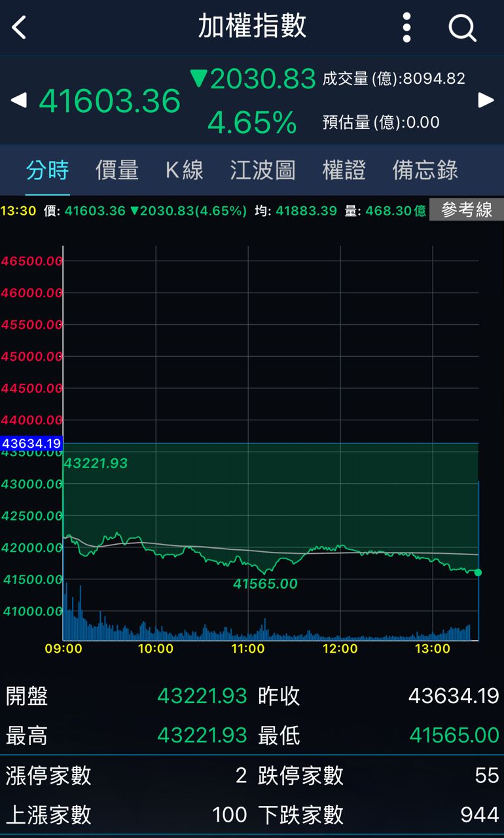Image resolution: width=504 pixels, height=838 pixels.
Task: Open the 備忘錄 tab
Action: [425, 170]
